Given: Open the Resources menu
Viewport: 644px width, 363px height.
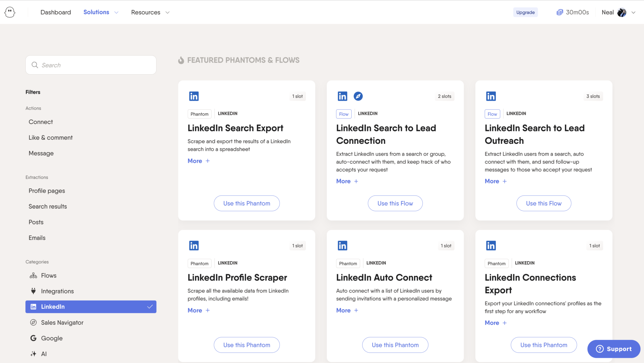Looking at the screenshot, I should point(146,12).
